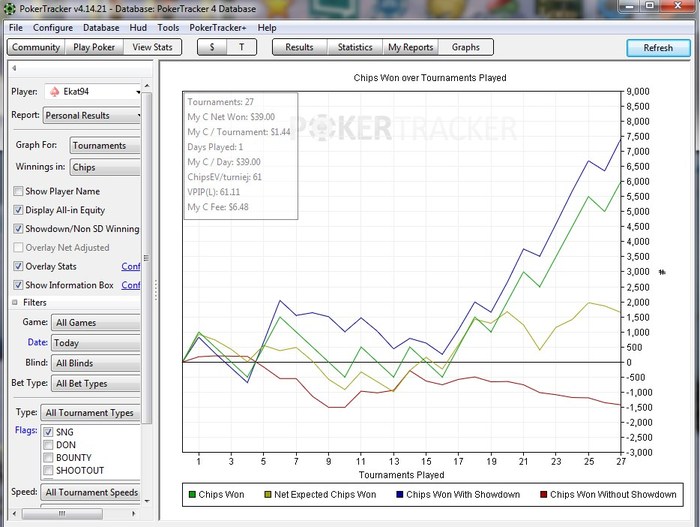Image resolution: width=700 pixels, height=527 pixels.
Task: Click sidebar horizontal scrollbar thumb
Action: pyautogui.click(x=62, y=514)
